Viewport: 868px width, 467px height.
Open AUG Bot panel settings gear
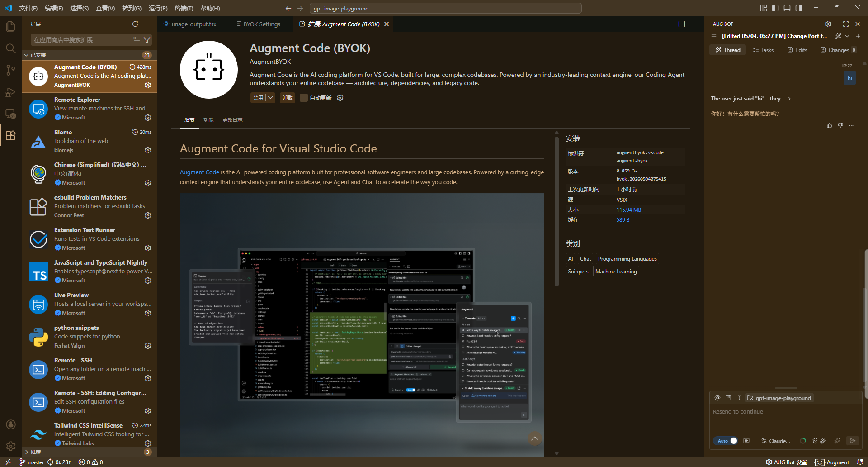tap(828, 24)
